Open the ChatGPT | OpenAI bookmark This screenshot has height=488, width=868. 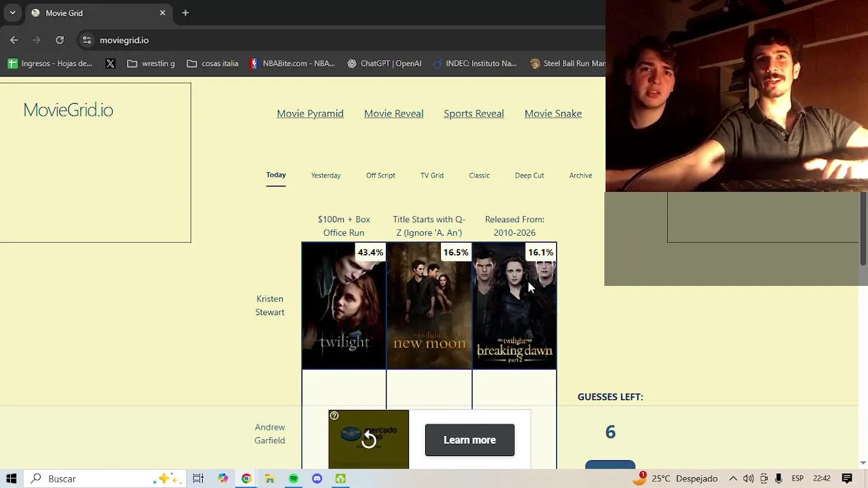(384, 64)
